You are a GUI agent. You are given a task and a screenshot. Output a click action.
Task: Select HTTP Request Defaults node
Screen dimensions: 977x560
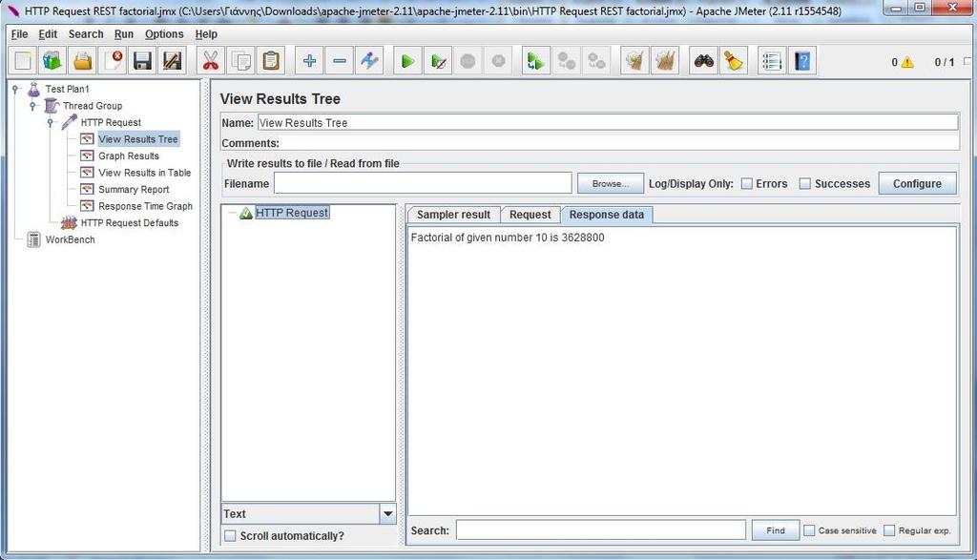coord(129,223)
